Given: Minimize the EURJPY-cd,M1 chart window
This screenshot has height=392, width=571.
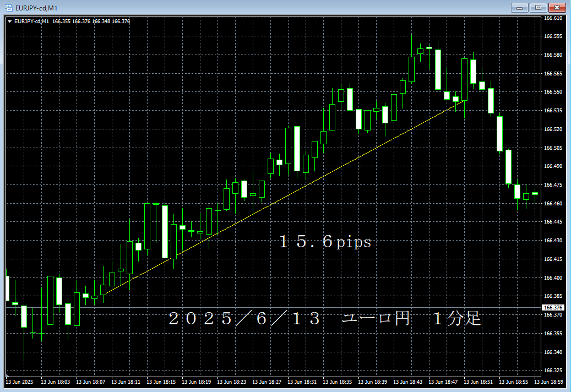Looking at the screenshot, I should click(519, 8).
